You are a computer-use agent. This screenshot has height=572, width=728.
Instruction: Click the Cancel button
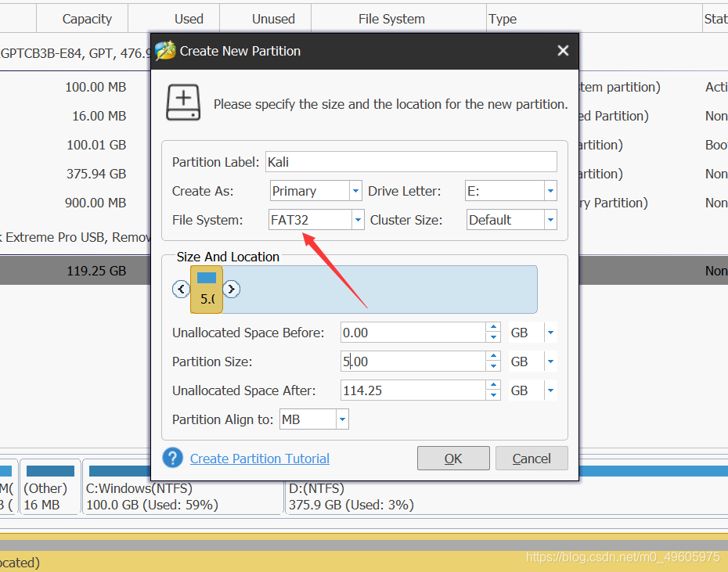coord(532,459)
